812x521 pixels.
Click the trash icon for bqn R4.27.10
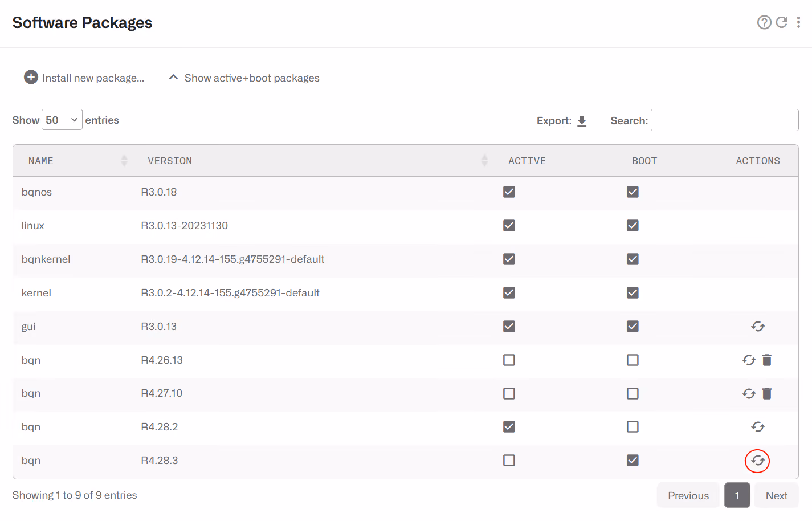(767, 394)
